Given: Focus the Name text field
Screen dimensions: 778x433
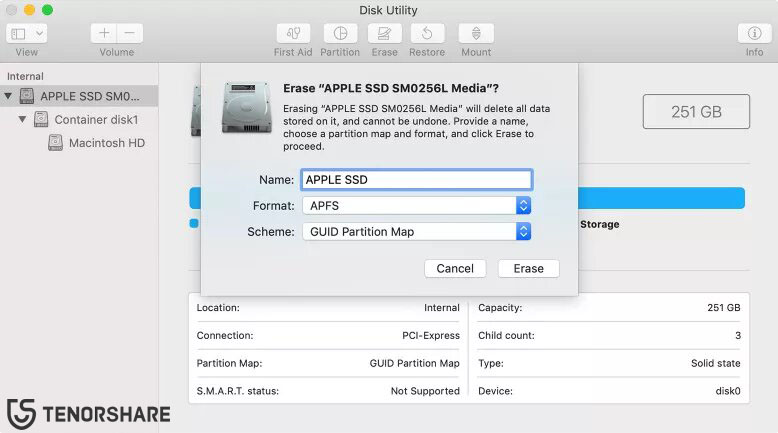Looking at the screenshot, I should pos(417,180).
